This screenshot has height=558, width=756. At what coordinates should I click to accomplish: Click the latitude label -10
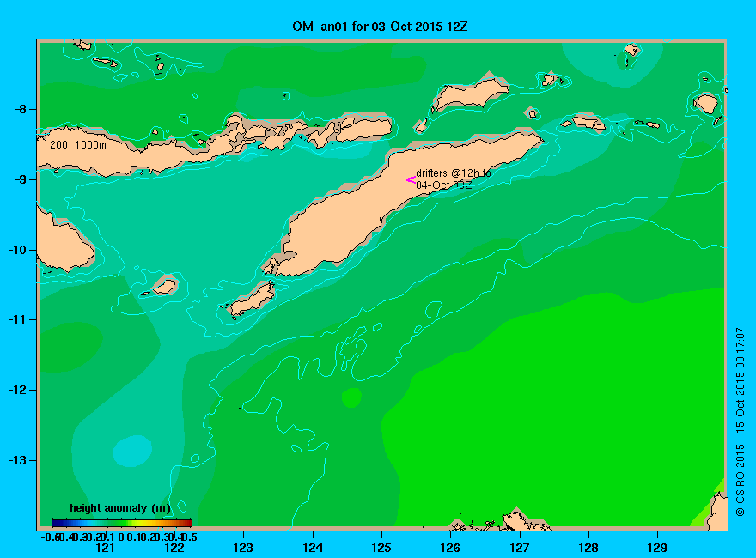coord(16,250)
